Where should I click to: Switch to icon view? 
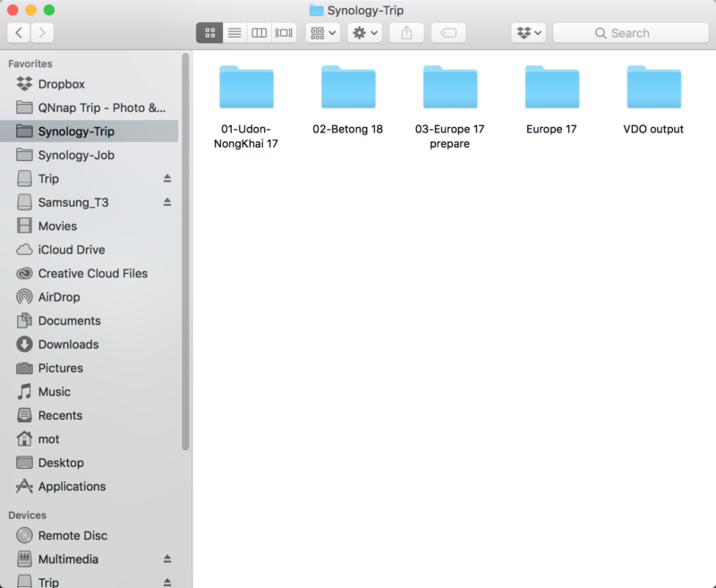coord(209,33)
